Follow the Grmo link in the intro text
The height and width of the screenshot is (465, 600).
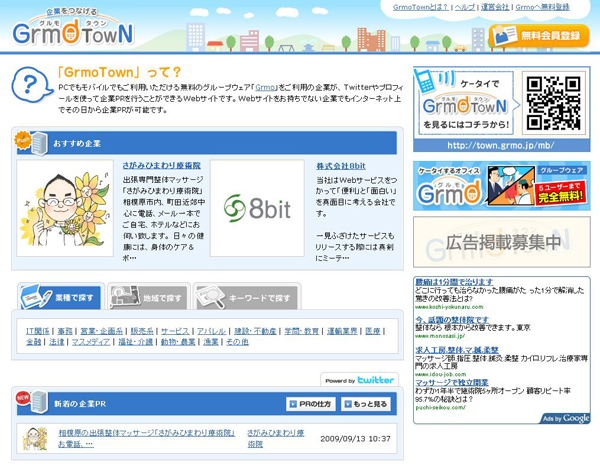point(265,87)
